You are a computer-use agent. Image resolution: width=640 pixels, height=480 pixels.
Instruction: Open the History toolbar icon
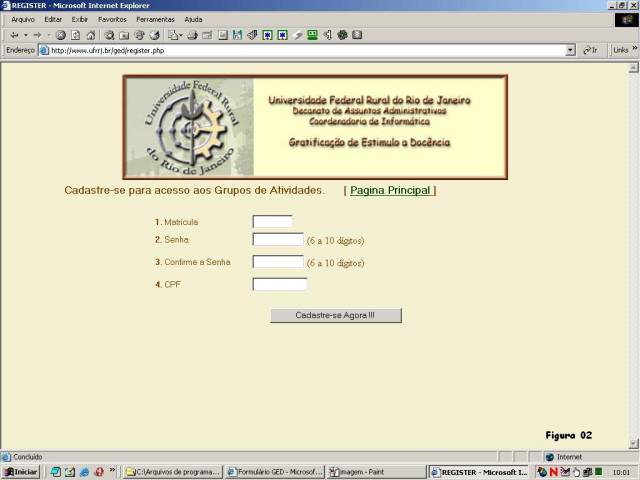tap(154, 35)
